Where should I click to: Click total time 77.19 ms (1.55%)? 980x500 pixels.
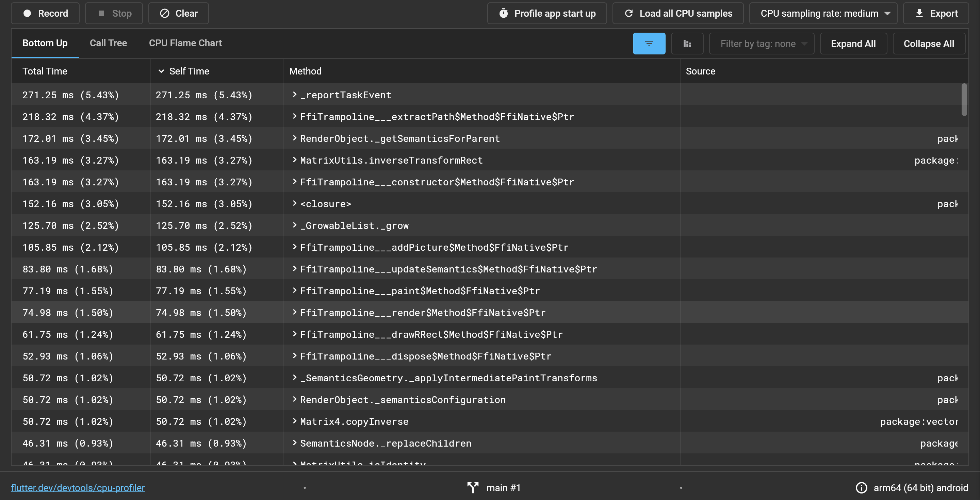point(68,291)
